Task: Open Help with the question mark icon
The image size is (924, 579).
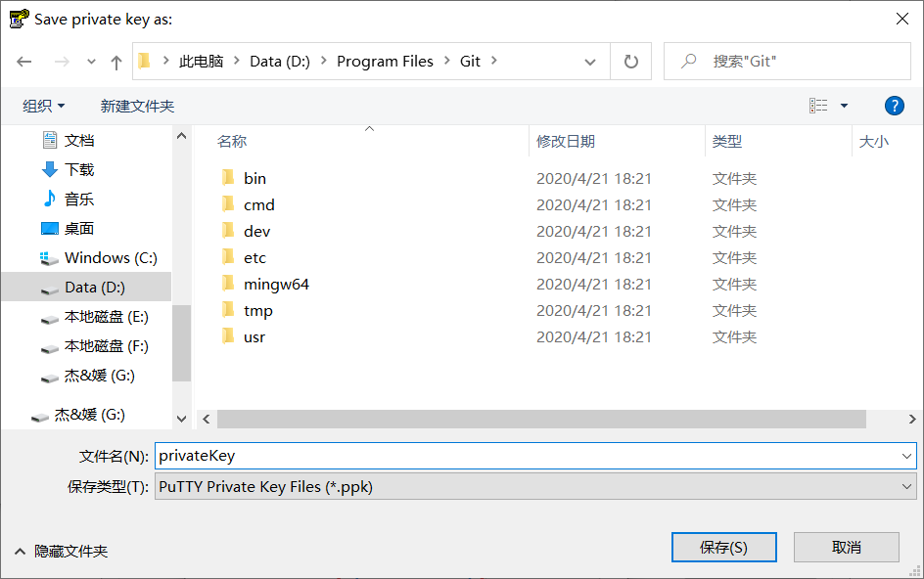Action: (895, 106)
